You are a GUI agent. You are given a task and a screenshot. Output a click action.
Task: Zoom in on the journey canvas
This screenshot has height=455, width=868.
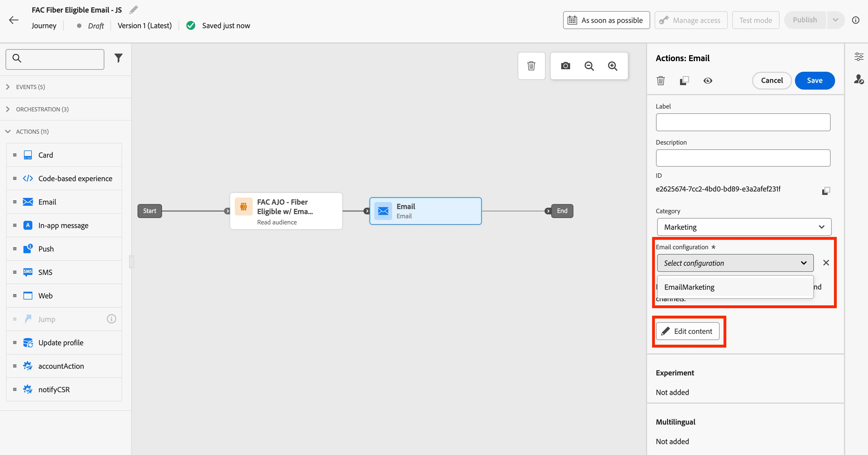[613, 66]
